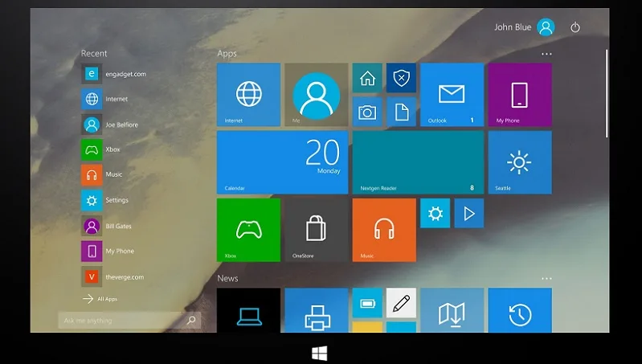Click the Ask me anything search box

[129, 320]
